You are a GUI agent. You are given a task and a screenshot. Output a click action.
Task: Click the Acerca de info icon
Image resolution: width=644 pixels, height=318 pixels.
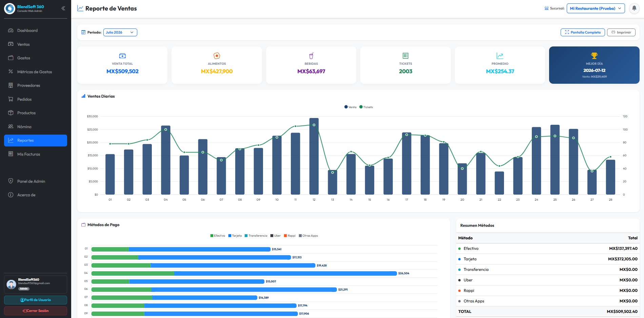(x=11, y=195)
